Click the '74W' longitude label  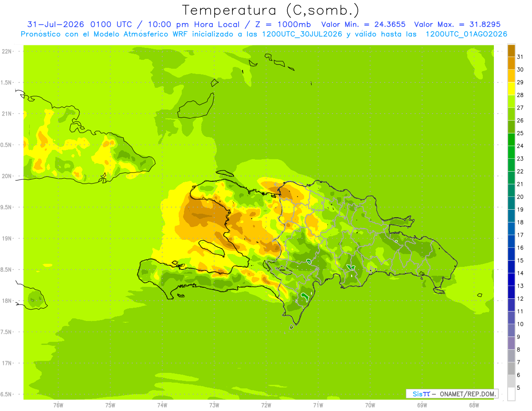(x=162, y=405)
